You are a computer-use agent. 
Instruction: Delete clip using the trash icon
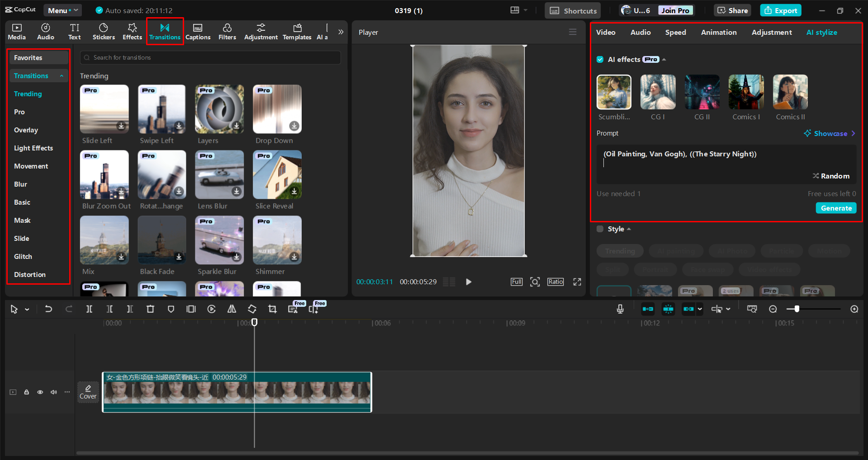click(x=150, y=309)
